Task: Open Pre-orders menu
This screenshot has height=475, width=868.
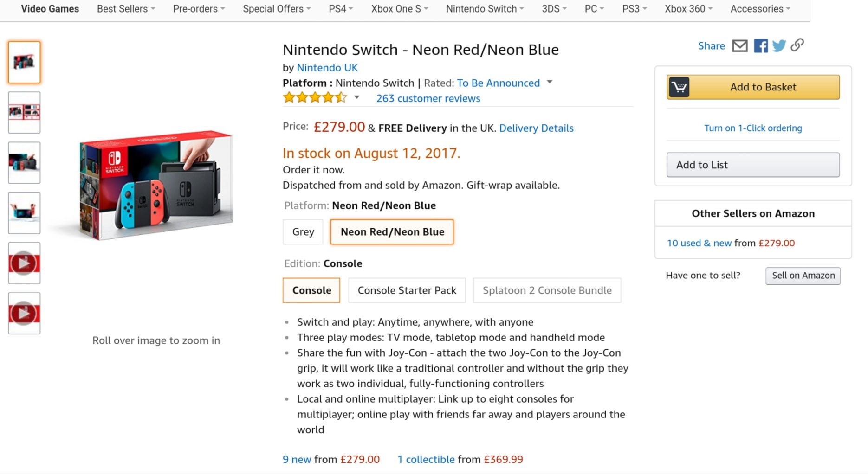Action: coord(199,9)
